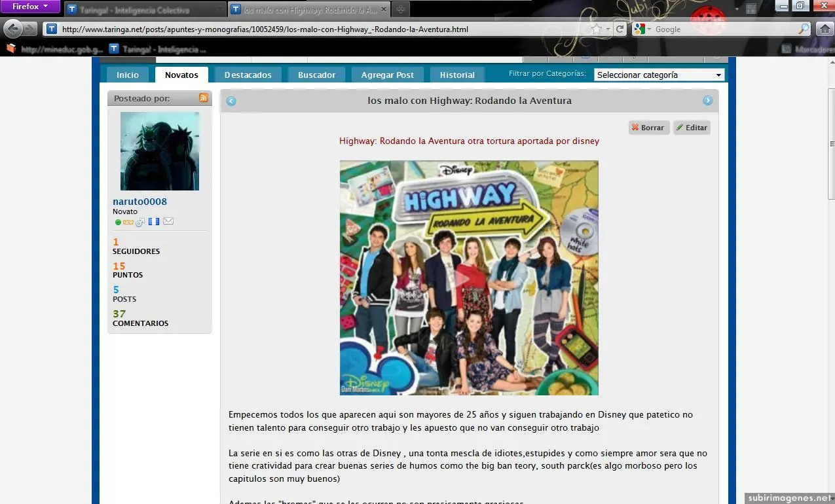This screenshot has width=835, height=504.
Task: Go to the next post arrow
Action: [708, 101]
